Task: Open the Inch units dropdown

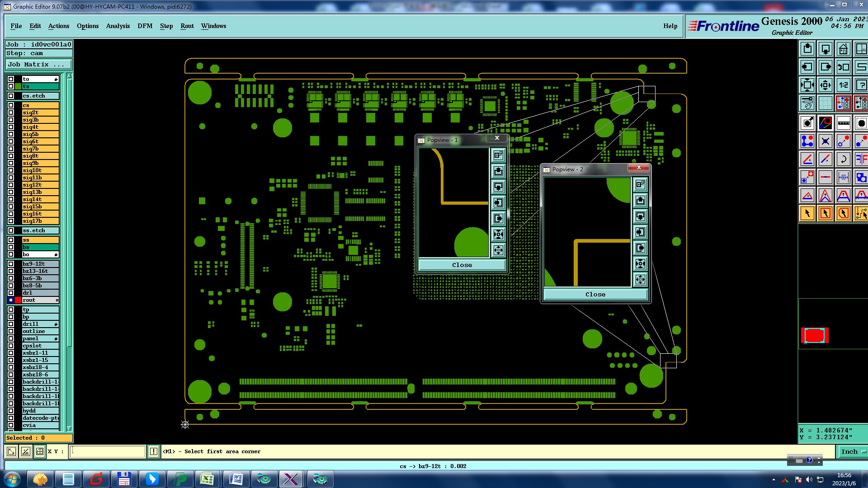Action: [x=853, y=451]
